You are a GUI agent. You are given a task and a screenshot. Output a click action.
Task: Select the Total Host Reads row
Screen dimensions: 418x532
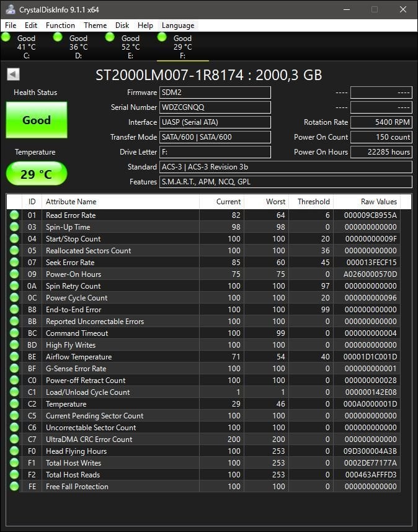pyautogui.click(x=203, y=475)
